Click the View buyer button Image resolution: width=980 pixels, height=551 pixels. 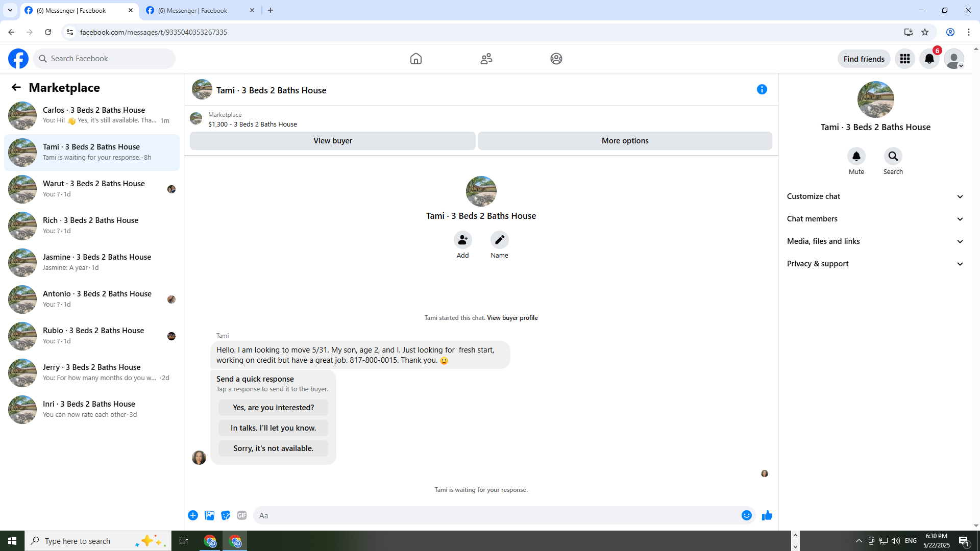333,141
